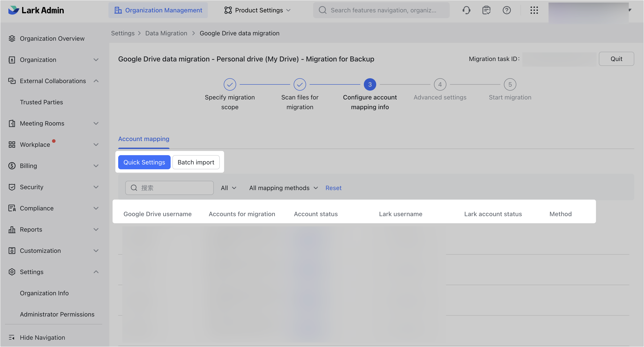
Task: Open Organization Info in sidebar
Action: click(x=44, y=293)
